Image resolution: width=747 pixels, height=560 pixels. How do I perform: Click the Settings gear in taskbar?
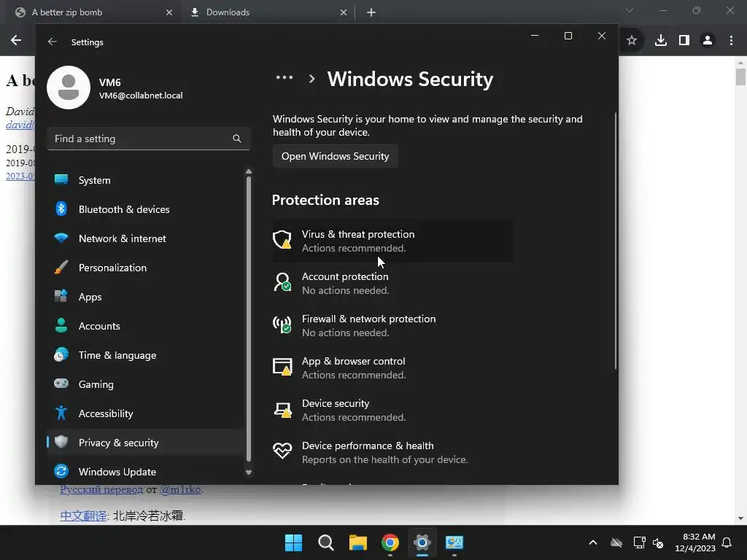422,542
